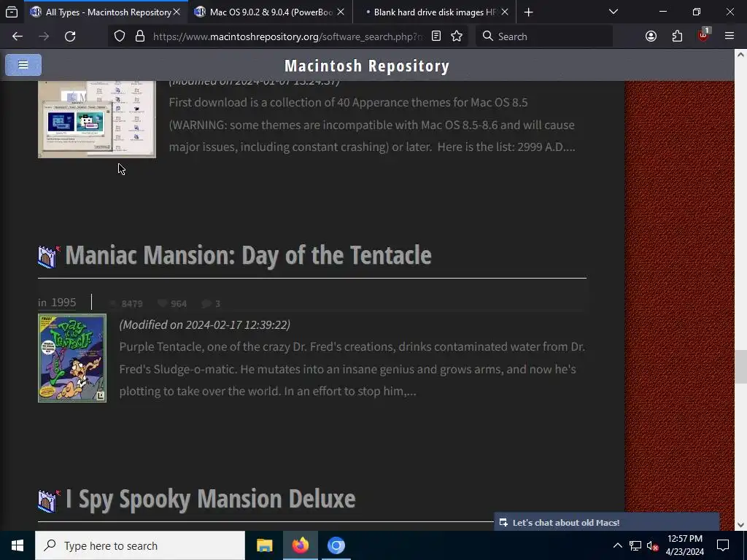Screen dimensions: 747x560
Task: Bookmark this page with the star
Action: pyautogui.click(x=457, y=36)
